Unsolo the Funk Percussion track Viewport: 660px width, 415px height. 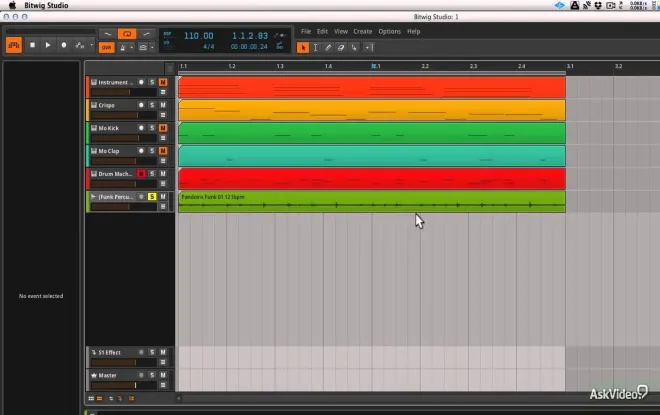(152, 197)
